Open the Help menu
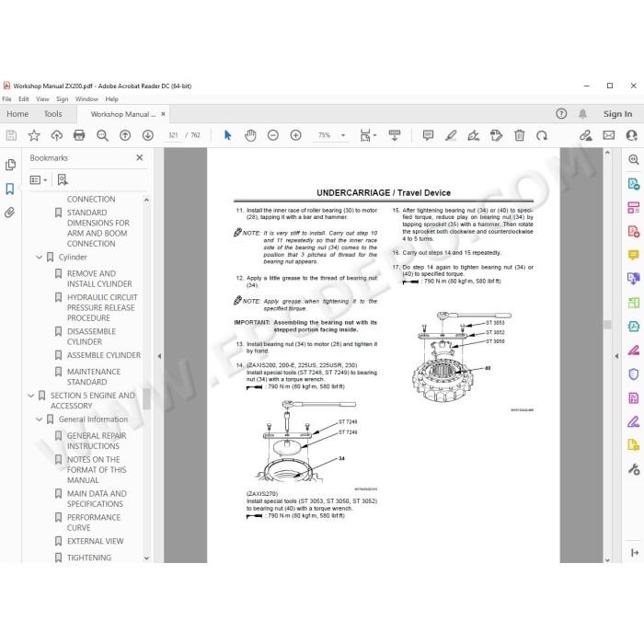Image resolution: width=644 pixels, height=644 pixels. click(x=111, y=99)
